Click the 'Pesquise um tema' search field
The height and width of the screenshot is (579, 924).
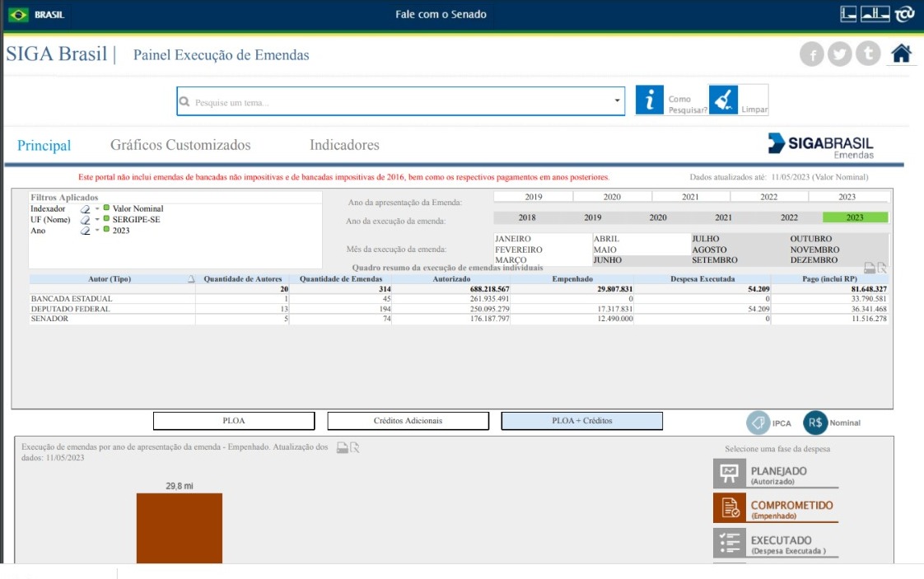(x=395, y=102)
